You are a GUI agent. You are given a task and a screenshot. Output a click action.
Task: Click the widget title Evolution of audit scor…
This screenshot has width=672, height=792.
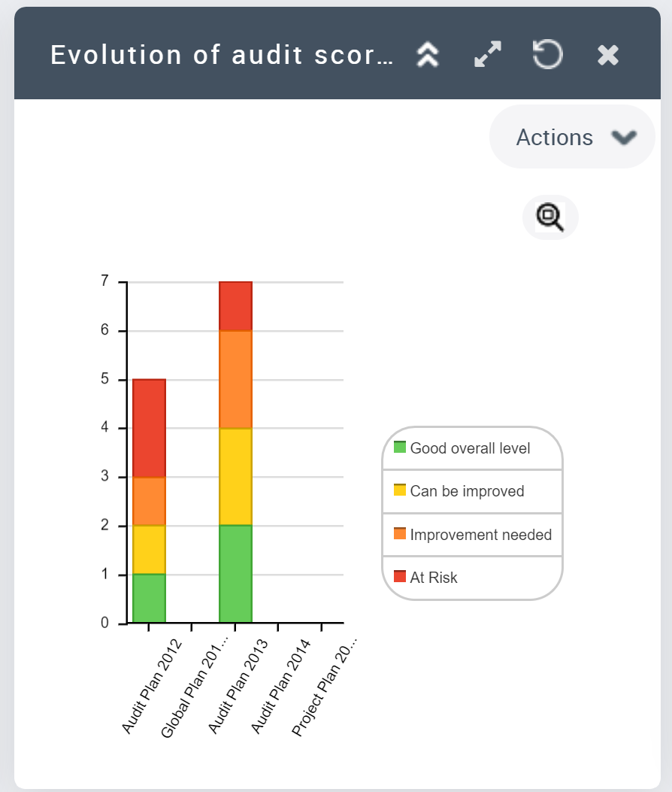pyautogui.click(x=222, y=55)
